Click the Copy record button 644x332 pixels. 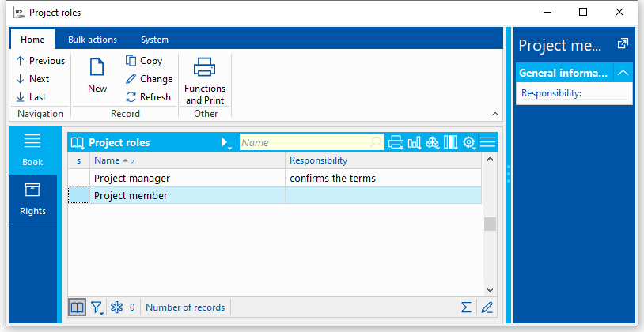144,61
